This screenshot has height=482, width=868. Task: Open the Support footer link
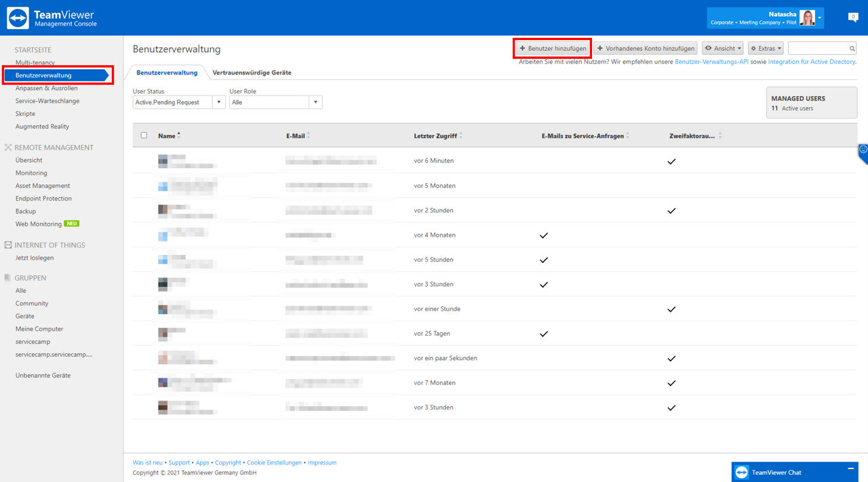point(180,463)
